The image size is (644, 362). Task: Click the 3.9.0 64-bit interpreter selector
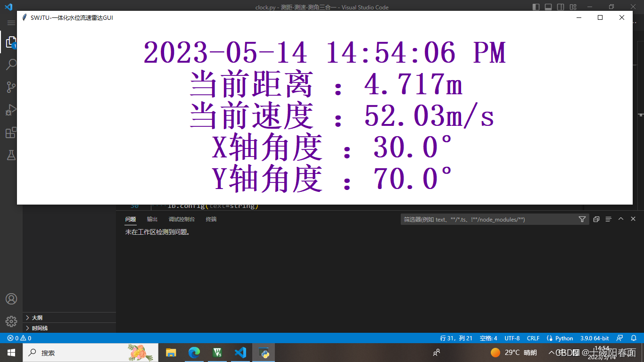(x=595, y=338)
